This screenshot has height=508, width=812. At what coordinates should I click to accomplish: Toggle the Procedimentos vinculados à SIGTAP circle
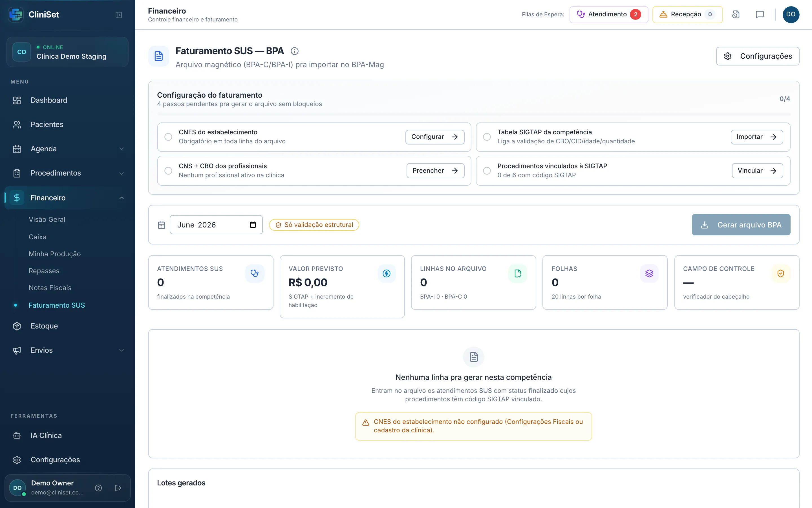[487, 171]
